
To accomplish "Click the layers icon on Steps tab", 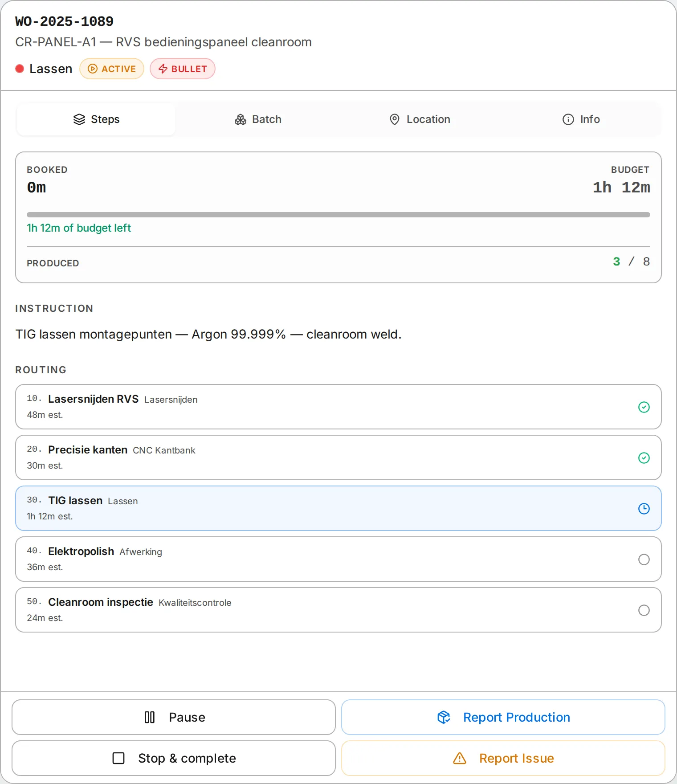I will click(x=79, y=119).
